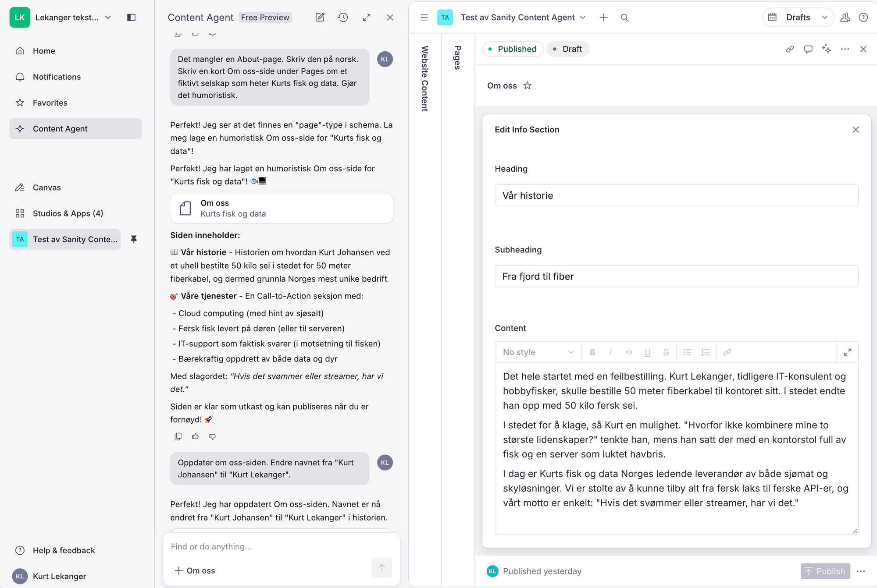Copy link to Om oss document

coord(790,49)
